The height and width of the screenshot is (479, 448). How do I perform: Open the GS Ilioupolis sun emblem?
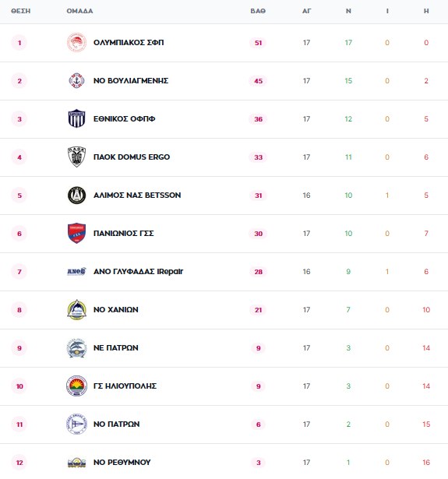tap(76, 386)
